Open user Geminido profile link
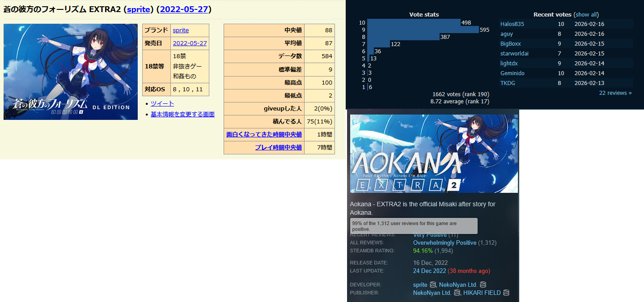Screen dimensions: 644x302 (513, 73)
